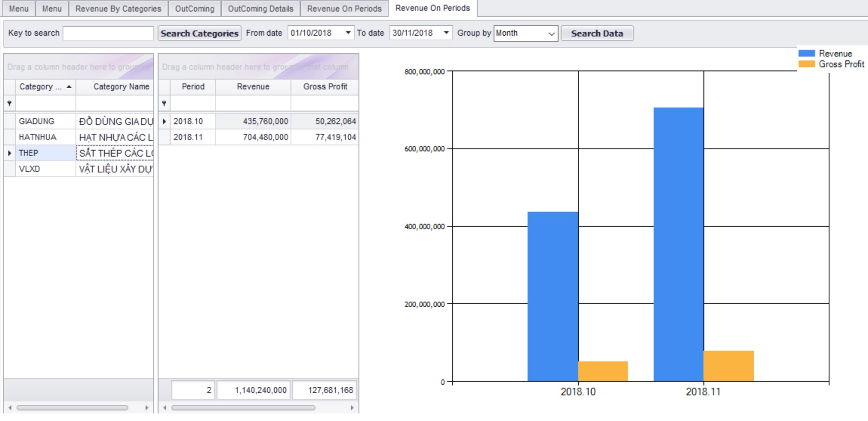Click the Search Data button
Image resolution: width=868 pixels, height=421 pixels.
pos(597,33)
